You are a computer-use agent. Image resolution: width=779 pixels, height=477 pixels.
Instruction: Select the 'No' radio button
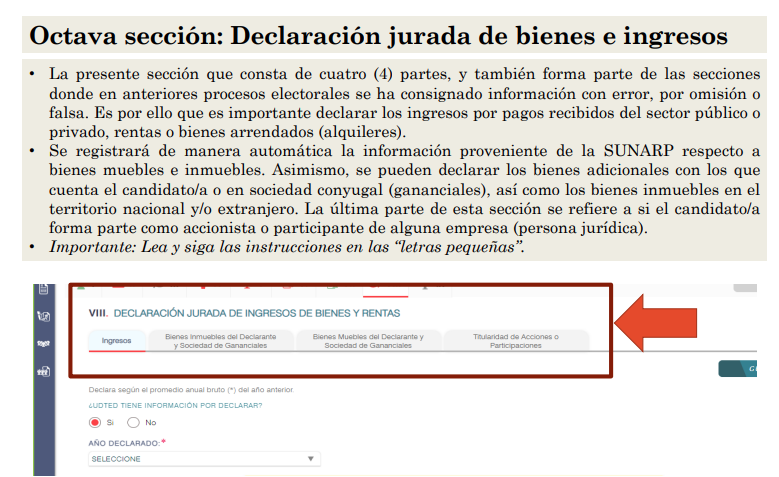point(133,422)
